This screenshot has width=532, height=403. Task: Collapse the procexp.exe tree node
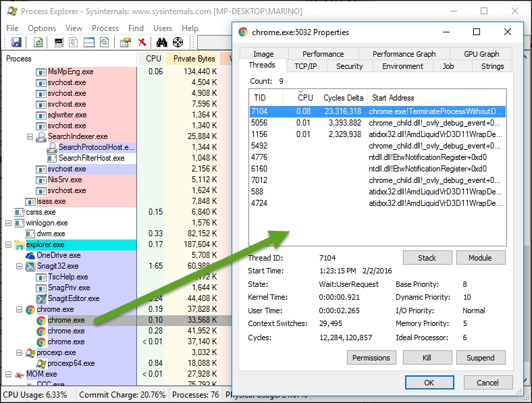tap(20, 353)
